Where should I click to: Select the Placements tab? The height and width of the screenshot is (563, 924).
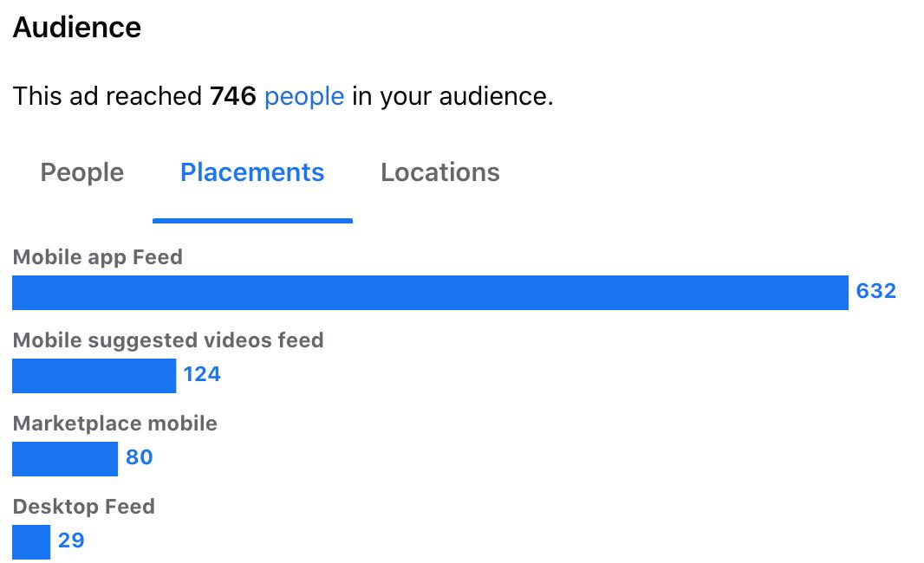tap(252, 172)
